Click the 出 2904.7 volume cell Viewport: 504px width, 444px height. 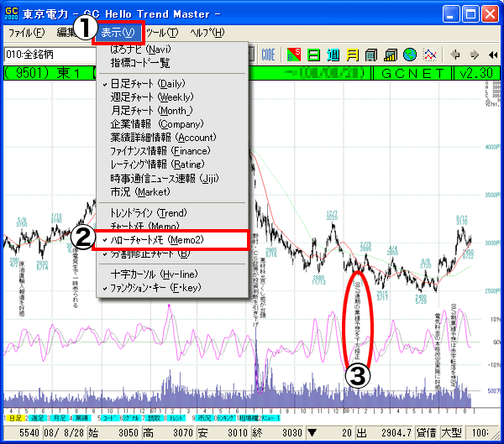(385, 433)
